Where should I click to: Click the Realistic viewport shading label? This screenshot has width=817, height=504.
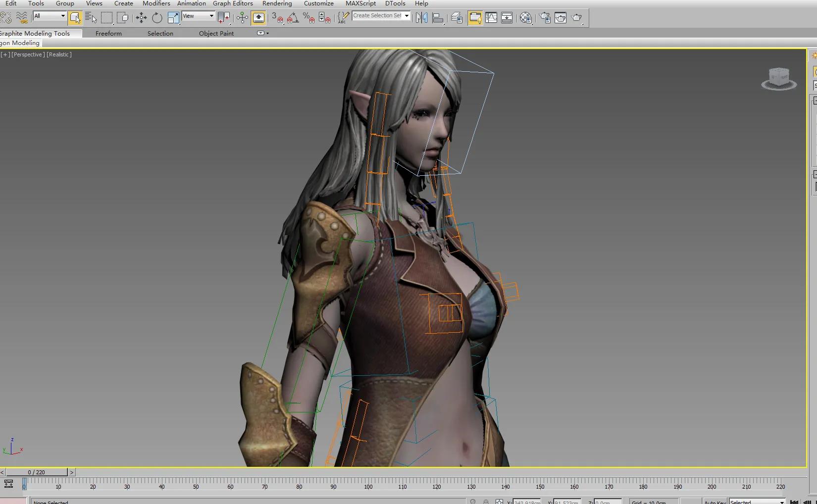tap(59, 54)
